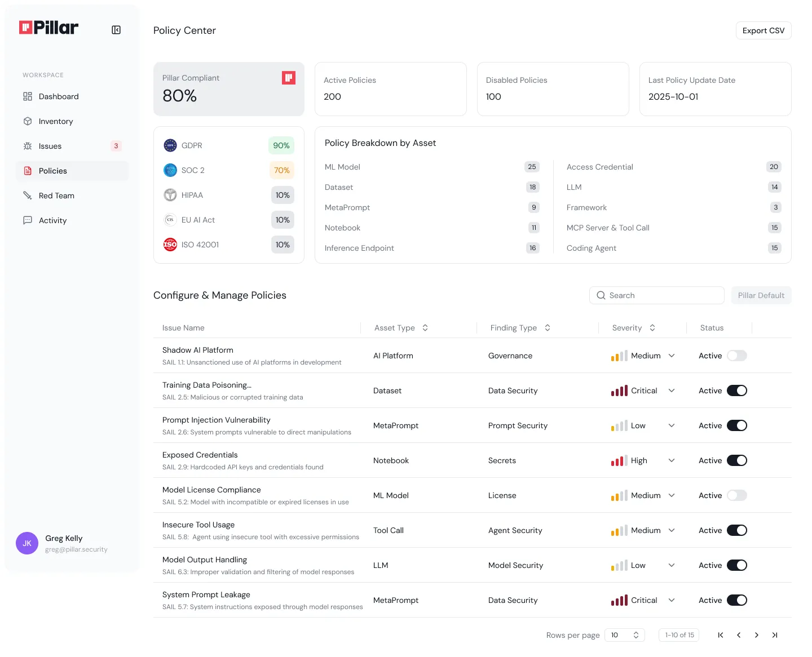Go to next page of results

point(757,635)
